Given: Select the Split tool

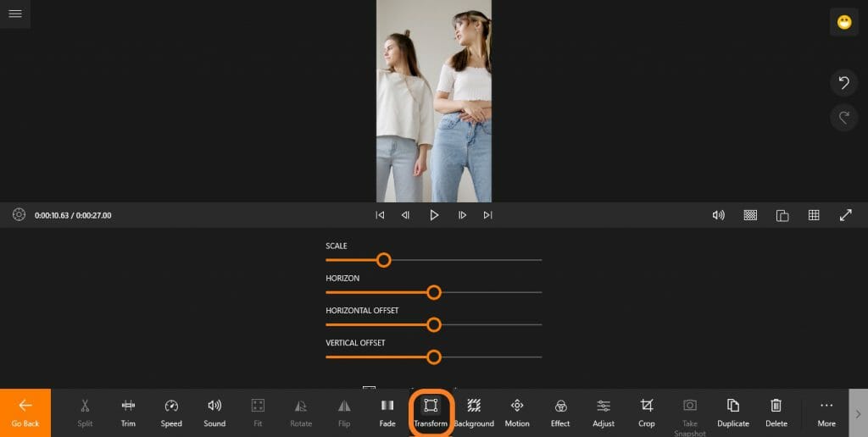Looking at the screenshot, I should (x=85, y=413).
